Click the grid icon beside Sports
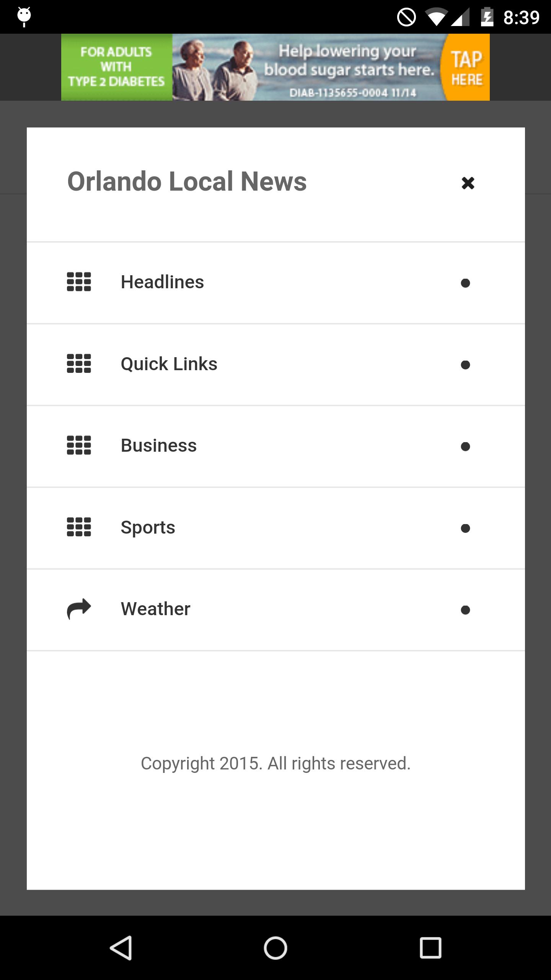 coord(79,527)
